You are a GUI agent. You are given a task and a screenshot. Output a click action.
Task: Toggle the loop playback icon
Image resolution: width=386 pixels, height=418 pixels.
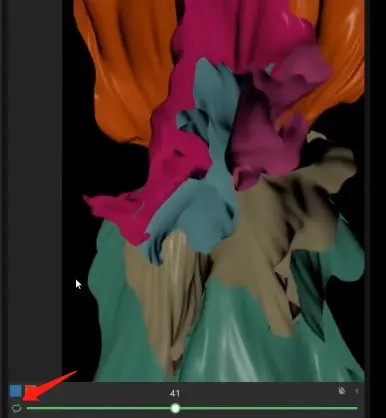[x=16, y=408]
